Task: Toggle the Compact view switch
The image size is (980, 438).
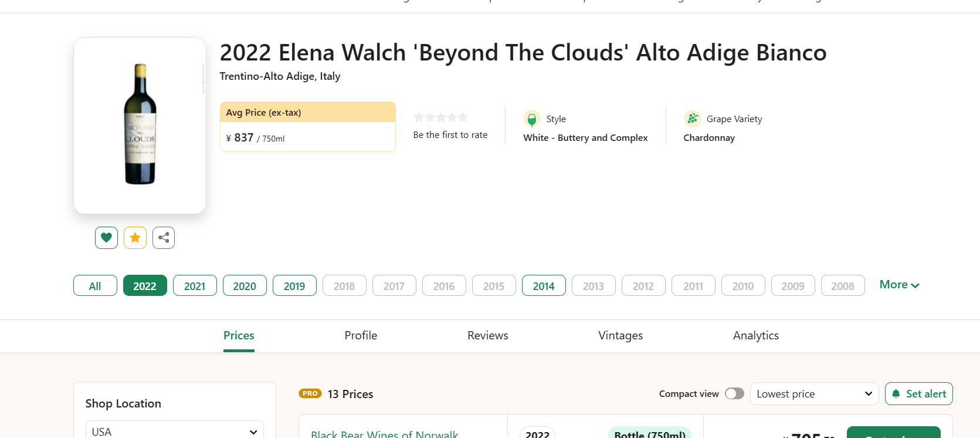Action: [734, 393]
